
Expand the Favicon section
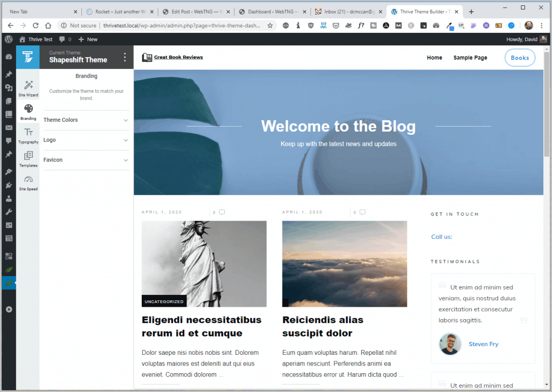point(86,160)
